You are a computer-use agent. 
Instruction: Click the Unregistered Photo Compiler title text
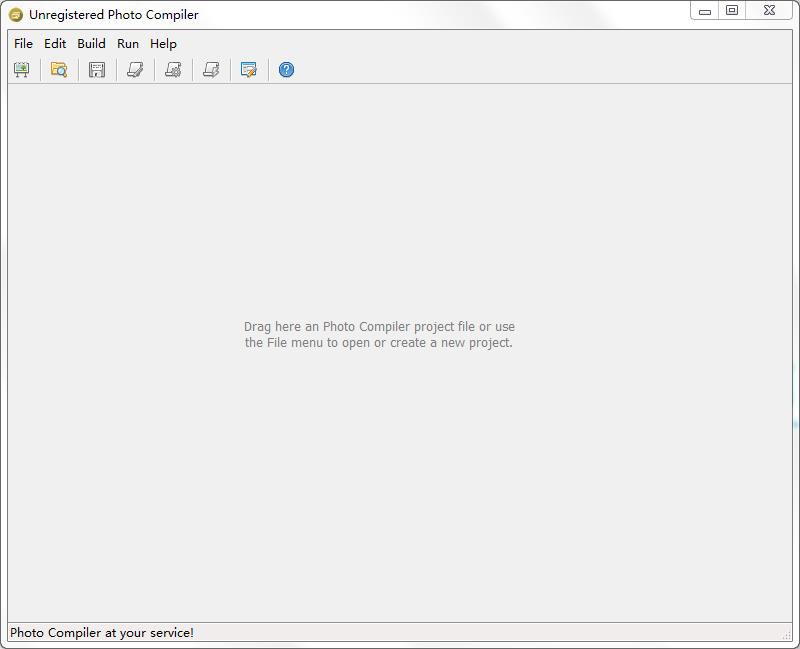point(113,15)
